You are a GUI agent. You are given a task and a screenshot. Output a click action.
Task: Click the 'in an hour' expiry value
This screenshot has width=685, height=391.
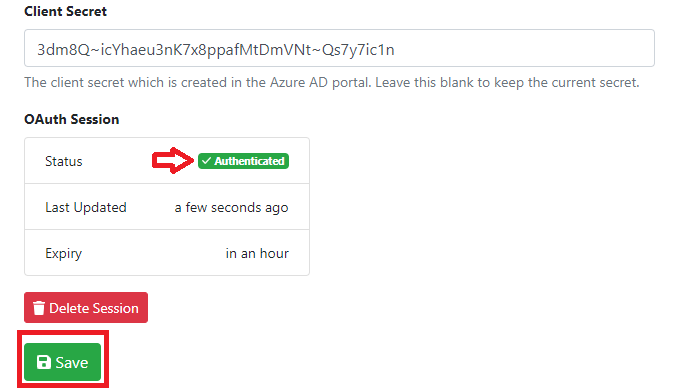[x=257, y=253]
